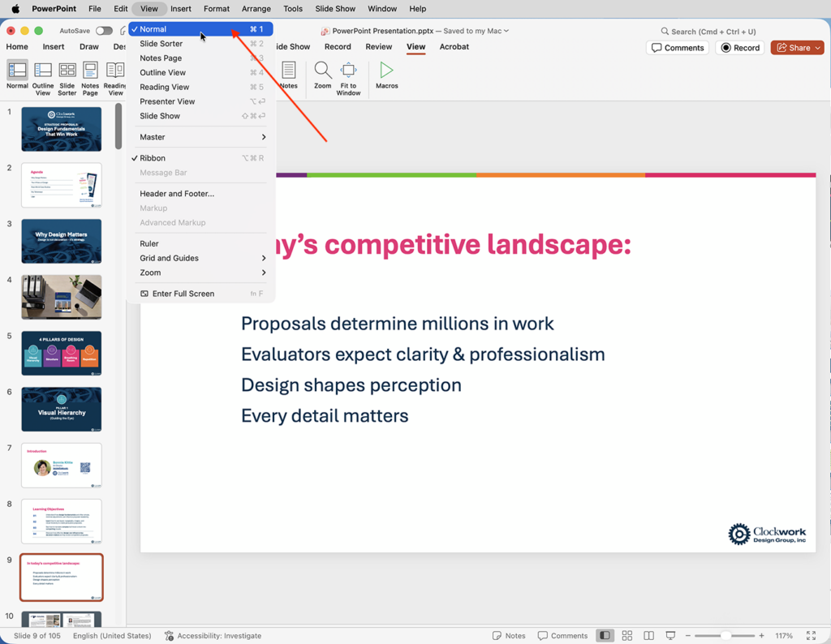Click the Accessibility Investigate status icon

pos(169,636)
